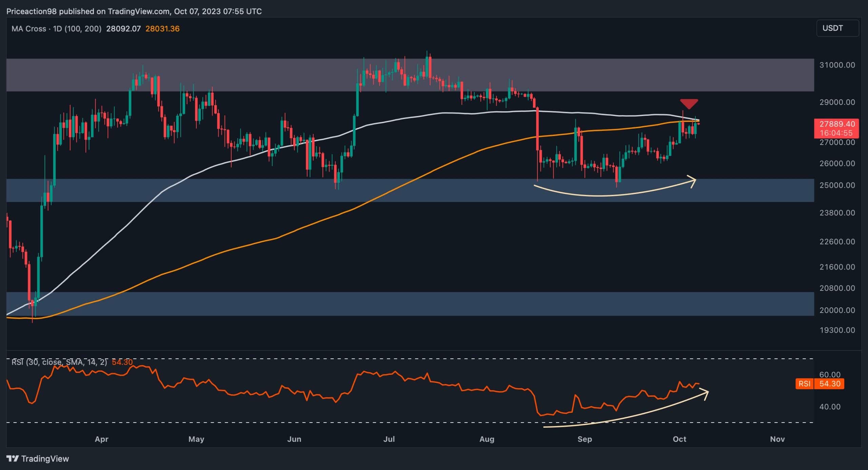
Task: Select the 200 MA value 28031.36
Action: (x=162, y=29)
